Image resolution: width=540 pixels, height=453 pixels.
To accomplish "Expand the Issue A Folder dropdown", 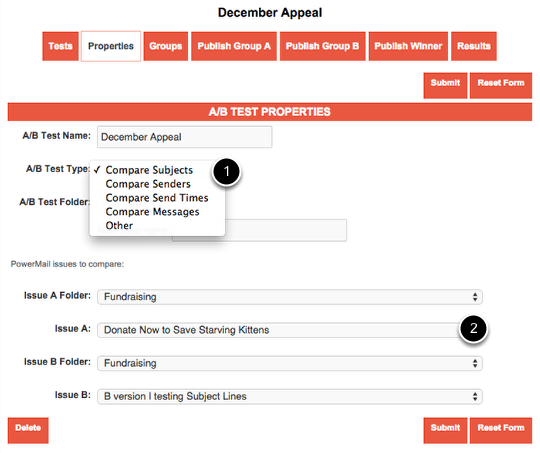I will (290, 297).
